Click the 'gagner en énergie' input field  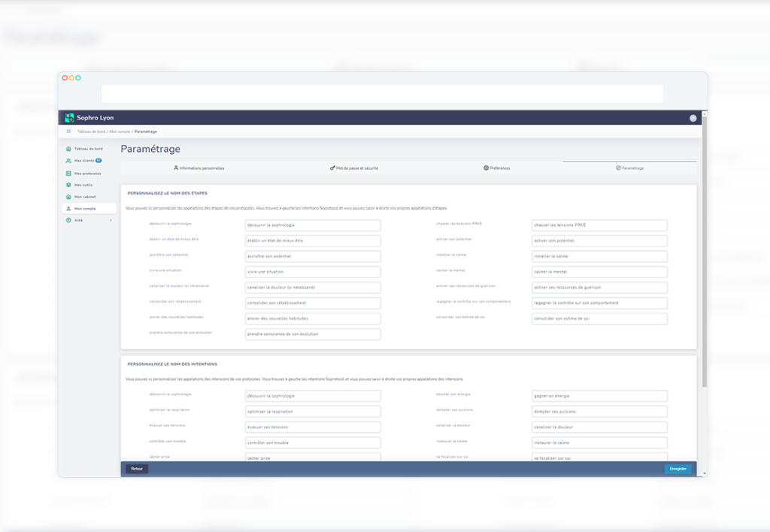(599, 396)
